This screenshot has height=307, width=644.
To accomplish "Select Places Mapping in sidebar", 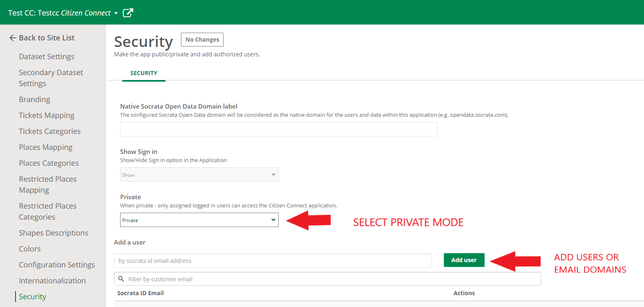I will [45, 147].
